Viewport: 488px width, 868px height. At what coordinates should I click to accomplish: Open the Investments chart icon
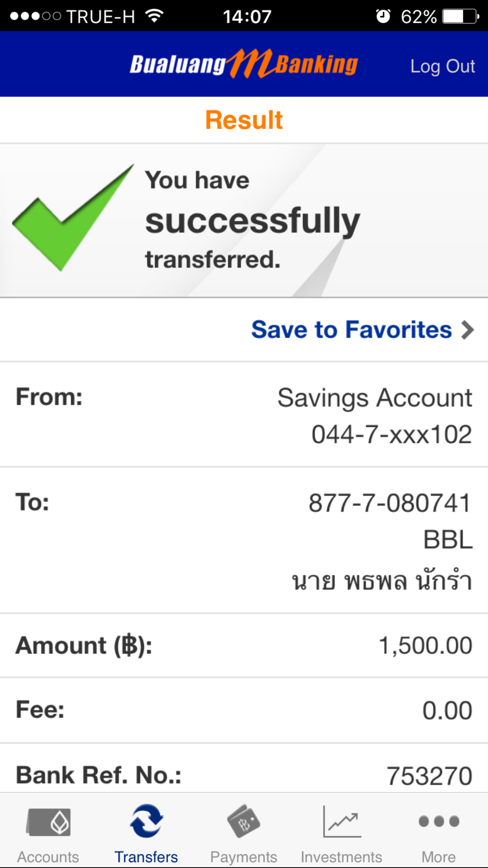tap(341, 821)
